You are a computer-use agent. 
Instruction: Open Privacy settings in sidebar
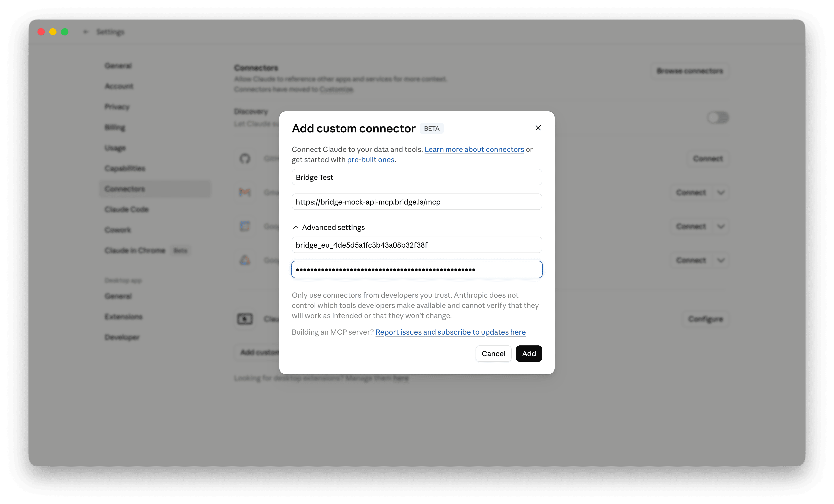pyautogui.click(x=117, y=107)
